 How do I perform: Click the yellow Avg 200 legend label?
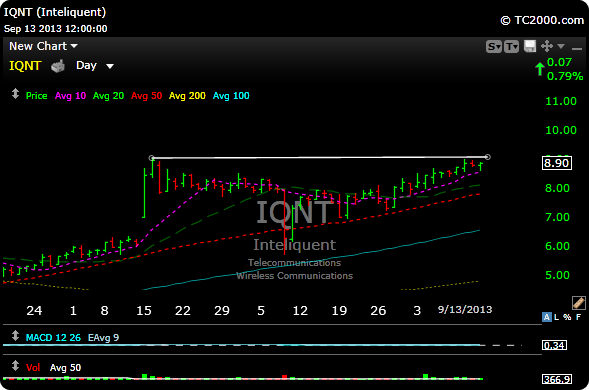click(x=187, y=96)
